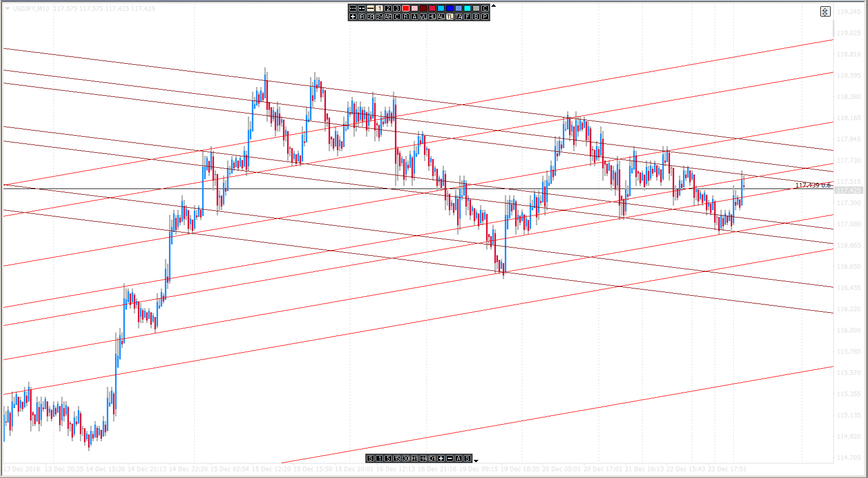Switch the chart to the D1 timeframe
This screenshot has width=868, height=478.
(432, 458)
